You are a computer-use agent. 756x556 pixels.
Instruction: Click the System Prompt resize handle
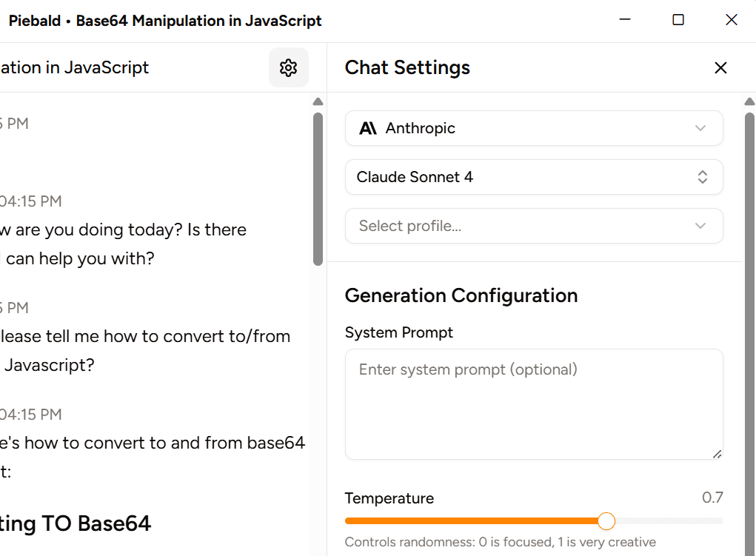pos(717,454)
